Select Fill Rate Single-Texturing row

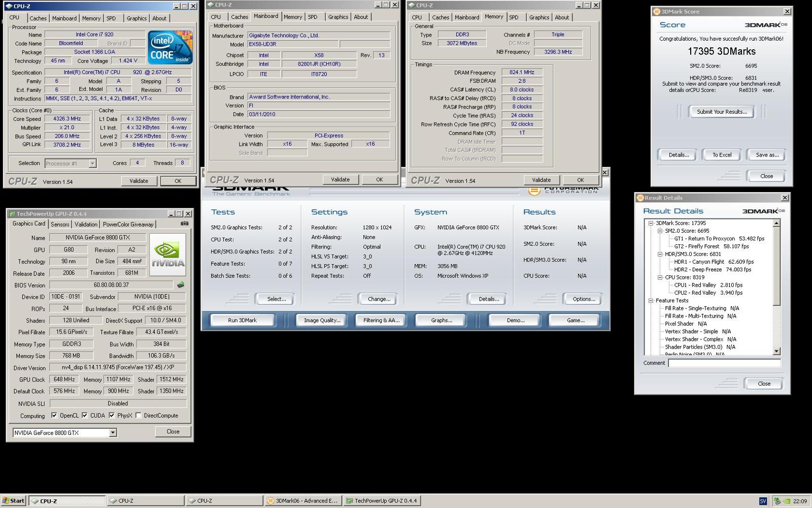coord(702,308)
